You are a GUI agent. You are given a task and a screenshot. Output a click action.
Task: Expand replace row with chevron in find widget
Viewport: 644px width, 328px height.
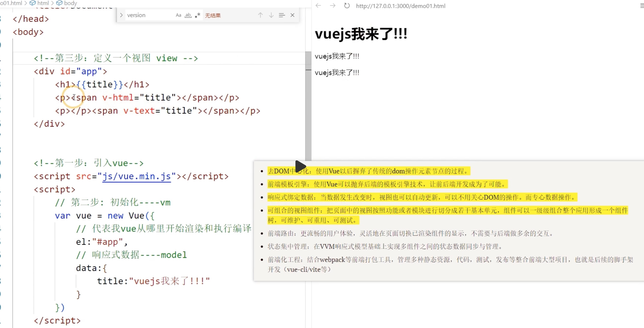pyautogui.click(x=121, y=15)
